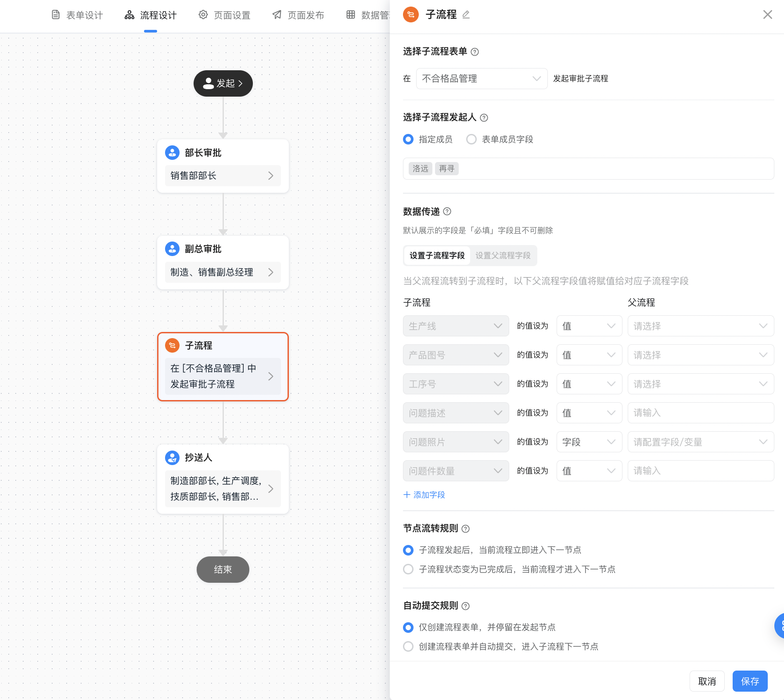Open help icon beside 选择子流程发起人
The width and height of the screenshot is (784, 700).
pyautogui.click(x=484, y=118)
